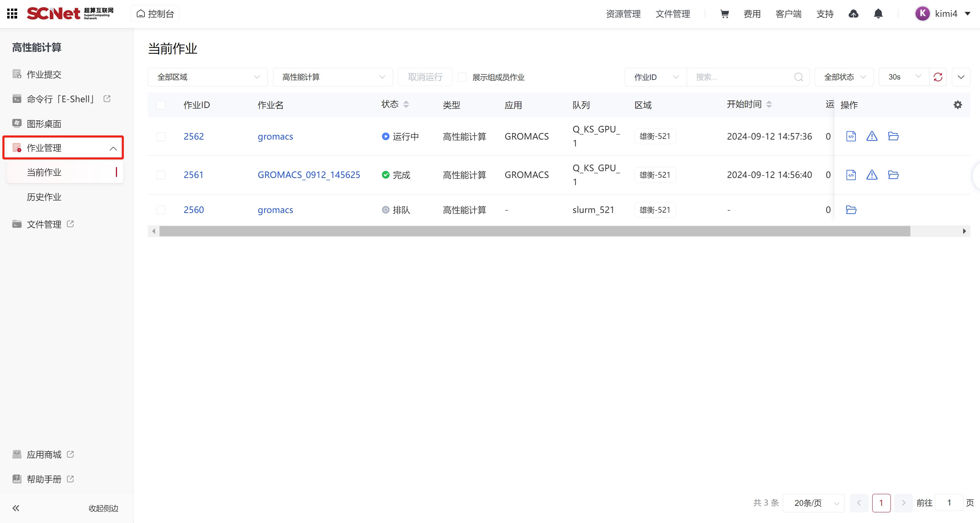
Task: Open working folder of job 2560
Action: (851, 210)
